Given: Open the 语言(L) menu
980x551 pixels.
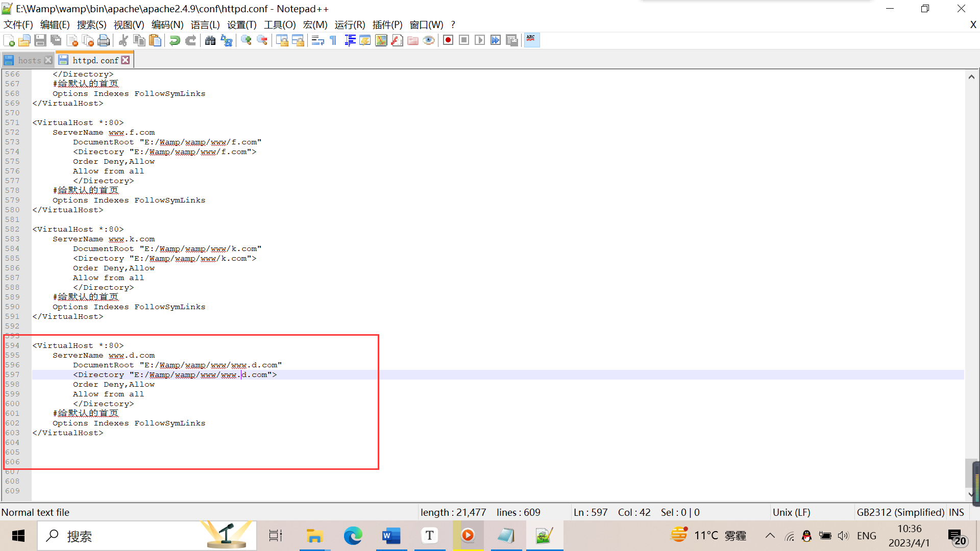Looking at the screenshot, I should tap(205, 24).
